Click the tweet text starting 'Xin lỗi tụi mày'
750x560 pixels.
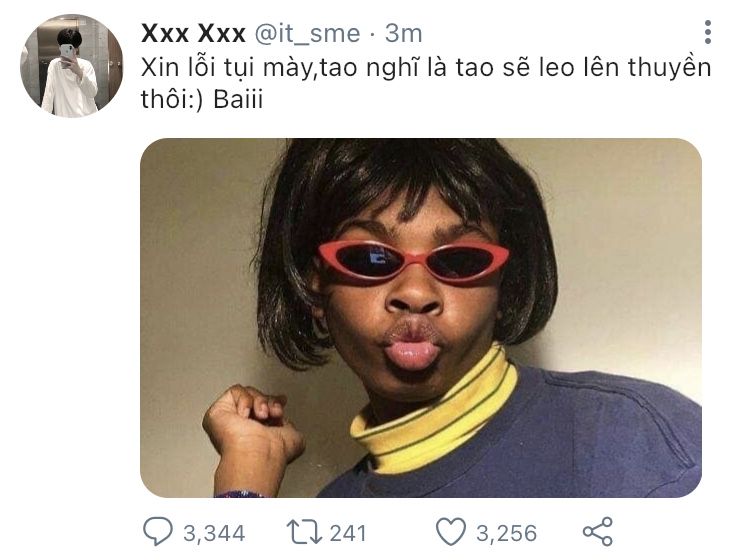click(426, 83)
